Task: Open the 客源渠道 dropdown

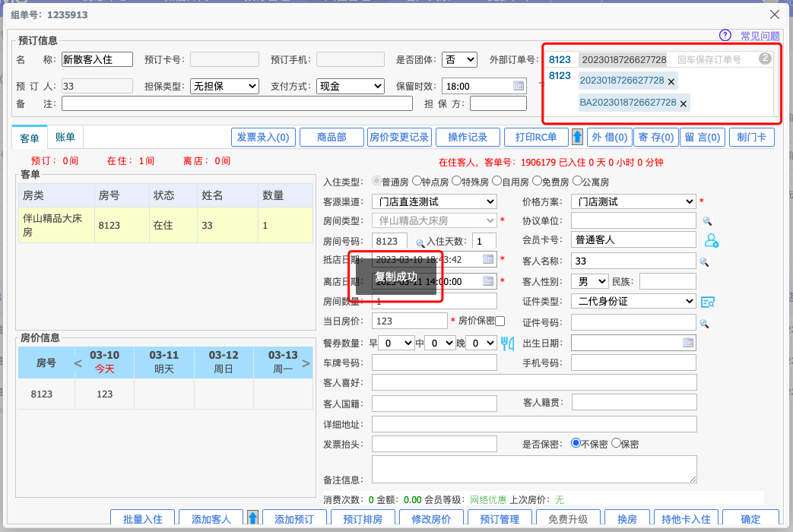Action: coord(434,201)
